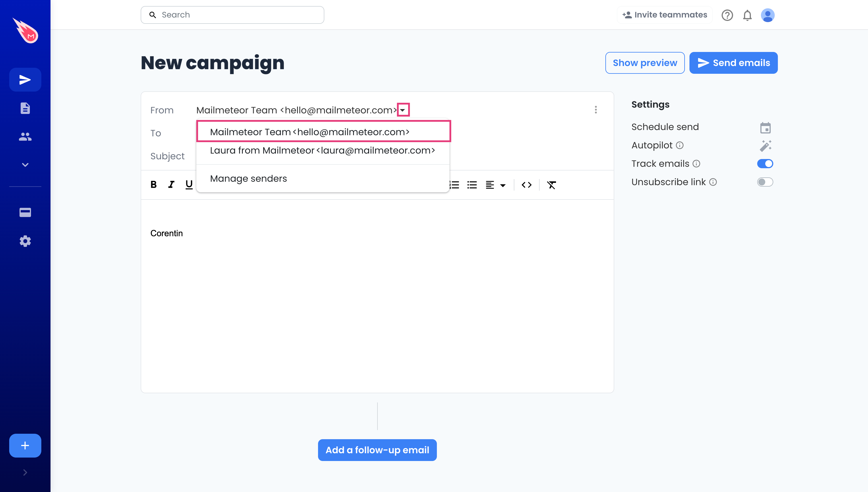
Task: Open notifications bell icon
Action: coord(747,15)
